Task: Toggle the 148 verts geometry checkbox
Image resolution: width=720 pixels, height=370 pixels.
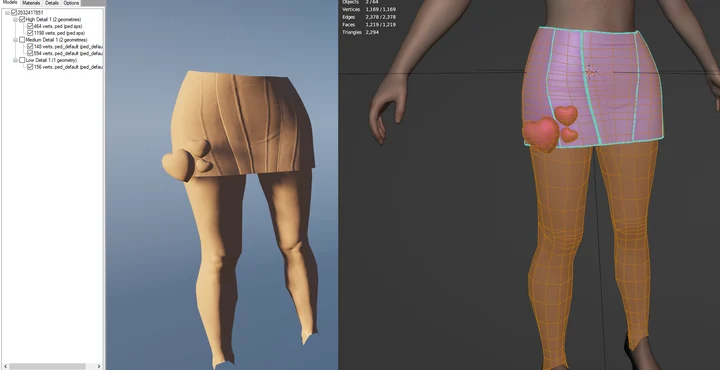Action: tap(30, 47)
